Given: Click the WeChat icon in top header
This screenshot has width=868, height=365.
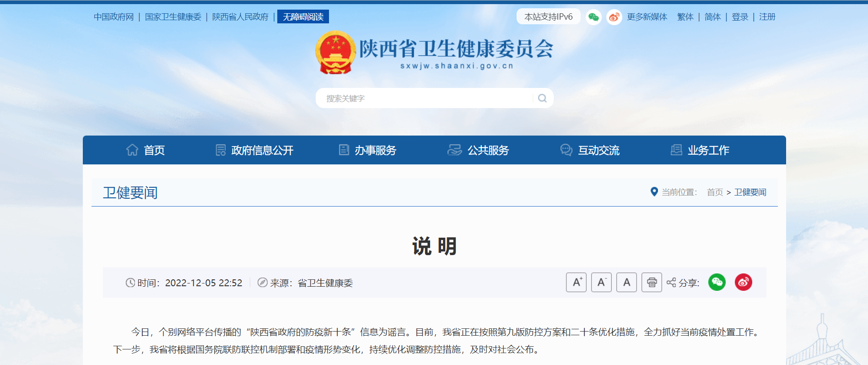Looking at the screenshot, I should [x=593, y=17].
